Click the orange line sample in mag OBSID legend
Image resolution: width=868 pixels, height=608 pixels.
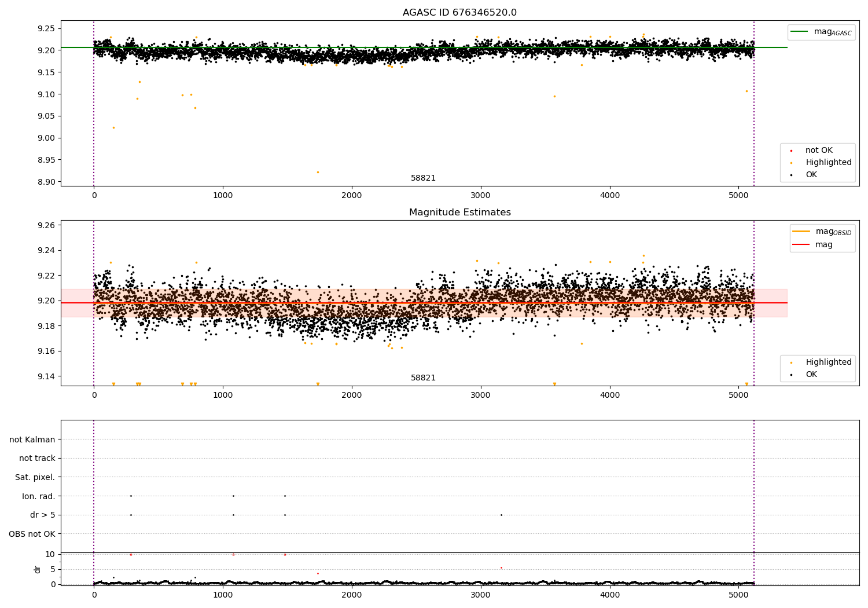point(801,232)
